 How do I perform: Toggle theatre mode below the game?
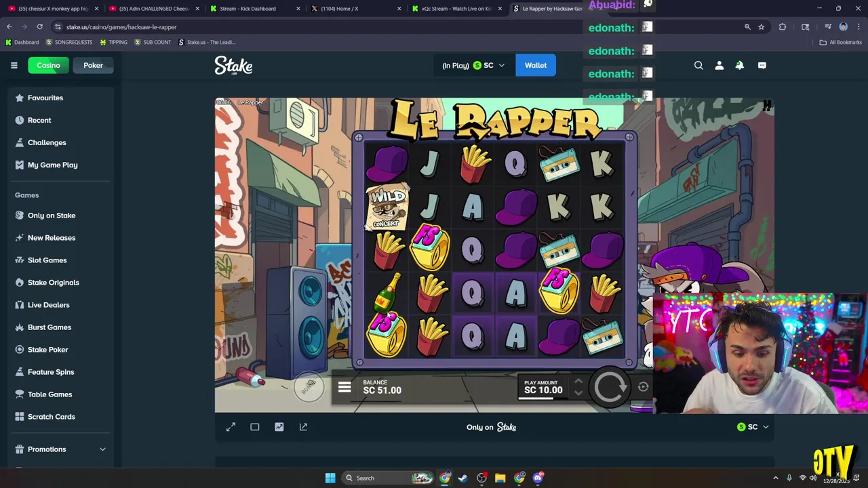click(255, 427)
